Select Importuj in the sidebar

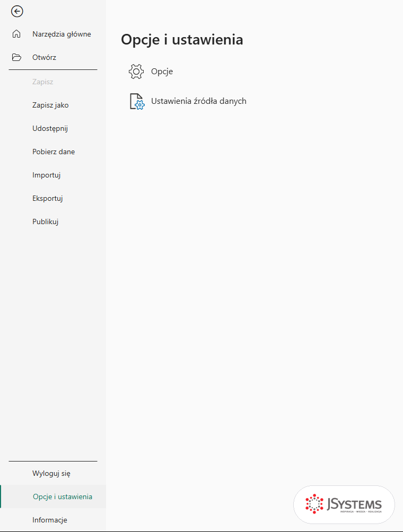(x=47, y=175)
